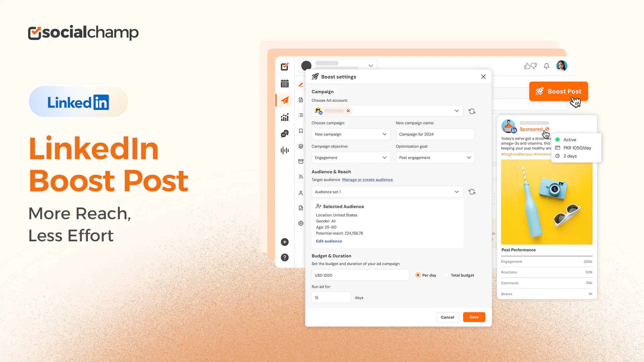Screen dimensions: 644x362
Task: Click the orange Boost Post button
Action: pos(558,92)
